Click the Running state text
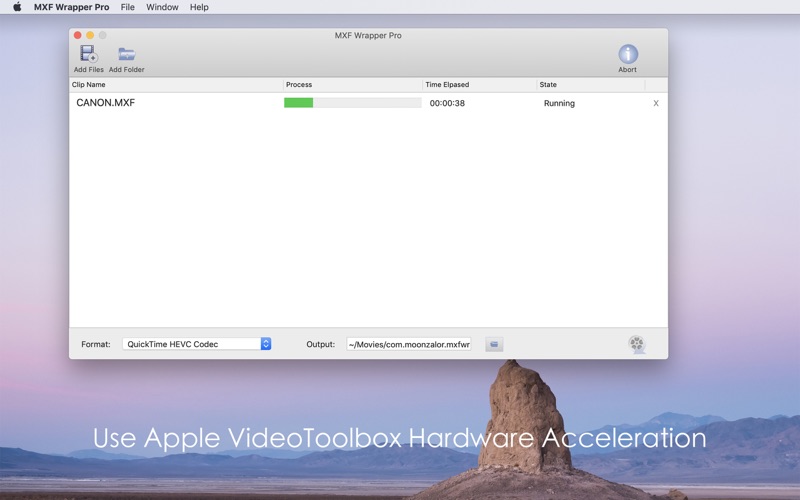800x500 pixels. [x=559, y=103]
